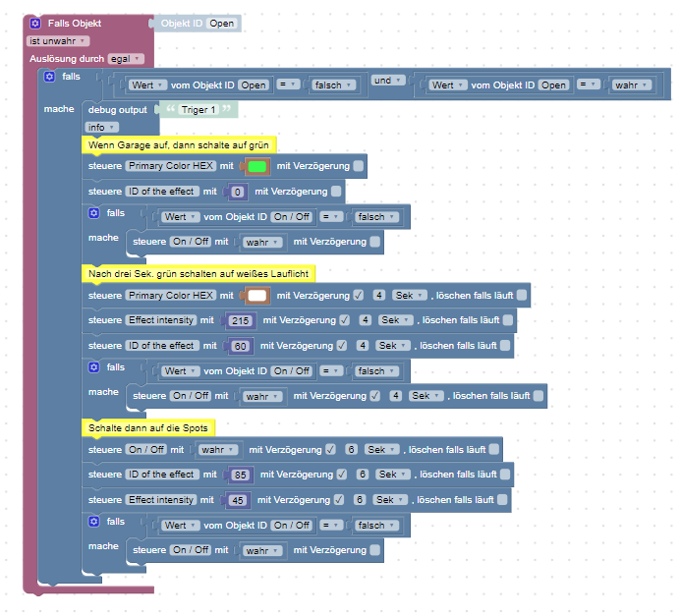Viewport: 681px width, 616px height.
Task: Select comment 'Nach drei Sek. grün schalten auf weißes Lauflicht'
Action: 199,274
